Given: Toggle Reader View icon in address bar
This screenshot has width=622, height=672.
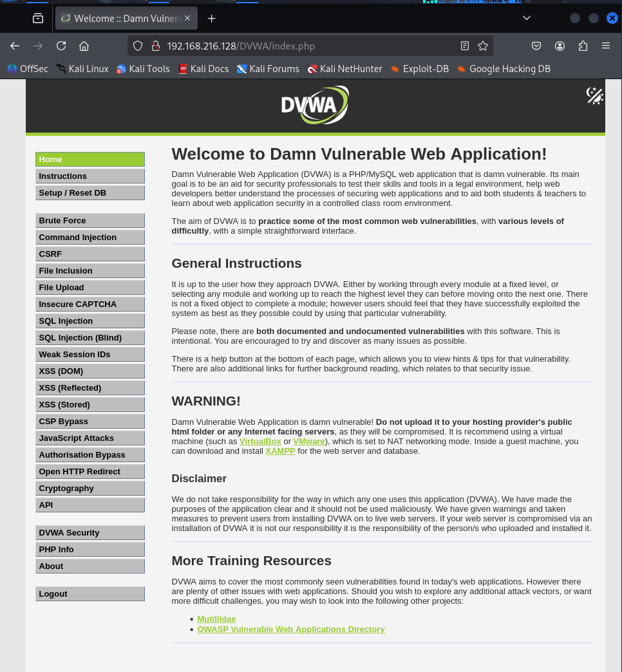Looking at the screenshot, I should 465,46.
